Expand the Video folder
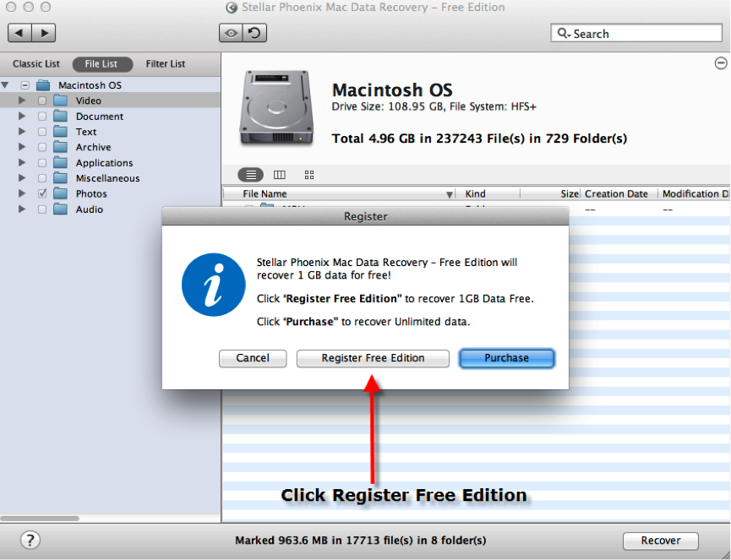 [22, 101]
